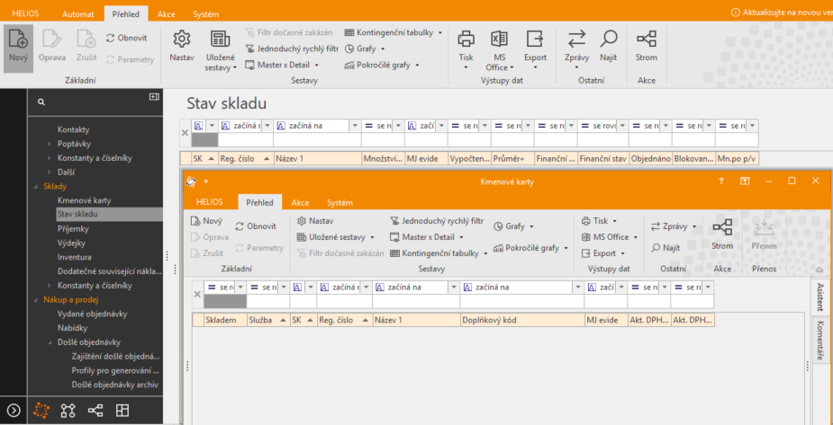Click the Nový icon in main ribbon
The image size is (833, 425).
pyautogui.click(x=18, y=39)
